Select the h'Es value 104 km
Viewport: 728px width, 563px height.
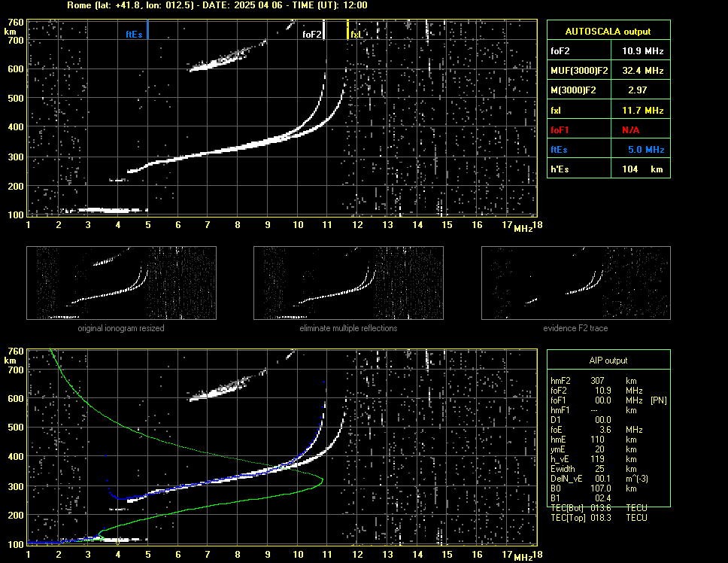click(x=642, y=169)
